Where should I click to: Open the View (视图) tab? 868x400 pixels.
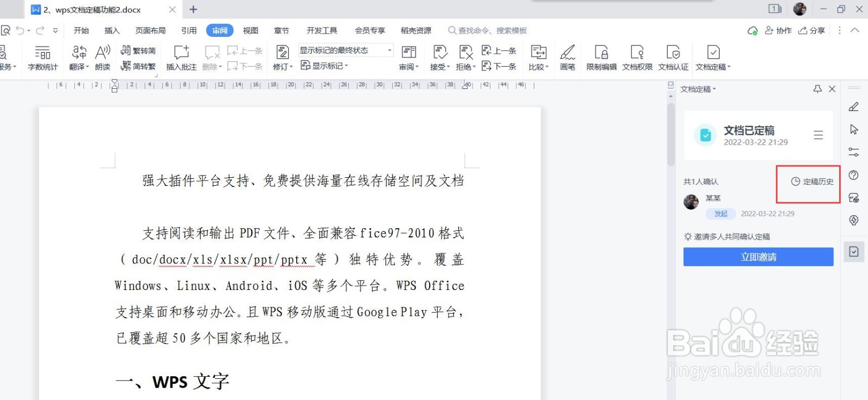(x=251, y=30)
